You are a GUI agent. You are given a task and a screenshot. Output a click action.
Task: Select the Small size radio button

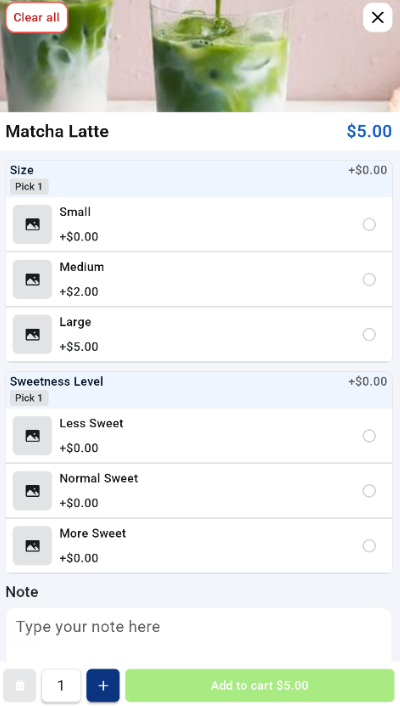coord(369,224)
